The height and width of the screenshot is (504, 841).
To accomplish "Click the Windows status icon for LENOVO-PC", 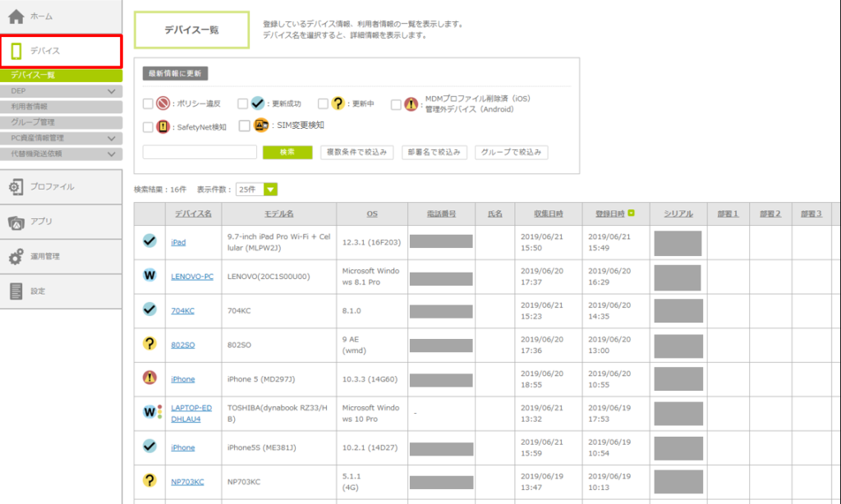I will pos(149,276).
